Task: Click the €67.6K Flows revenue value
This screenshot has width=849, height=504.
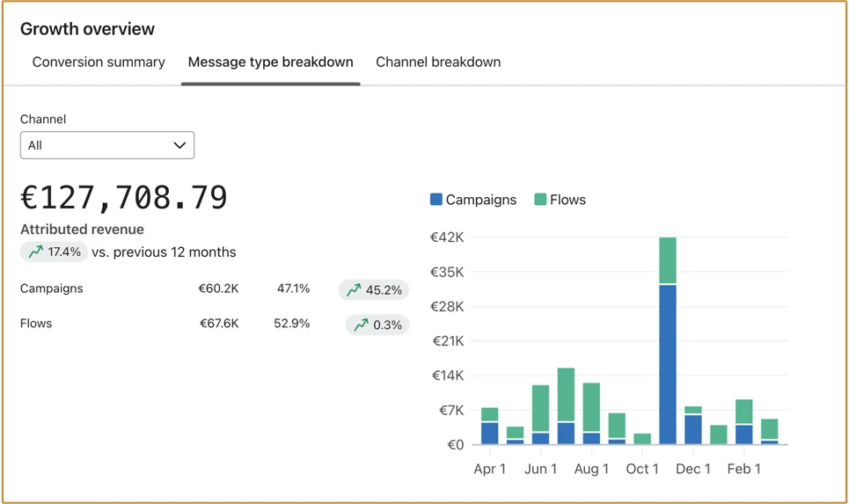Action: [x=219, y=323]
